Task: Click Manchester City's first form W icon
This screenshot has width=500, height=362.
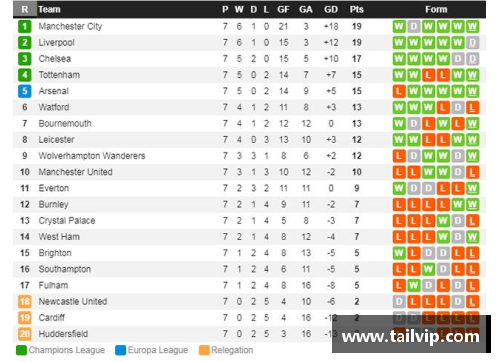Action: (x=399, y=26)
